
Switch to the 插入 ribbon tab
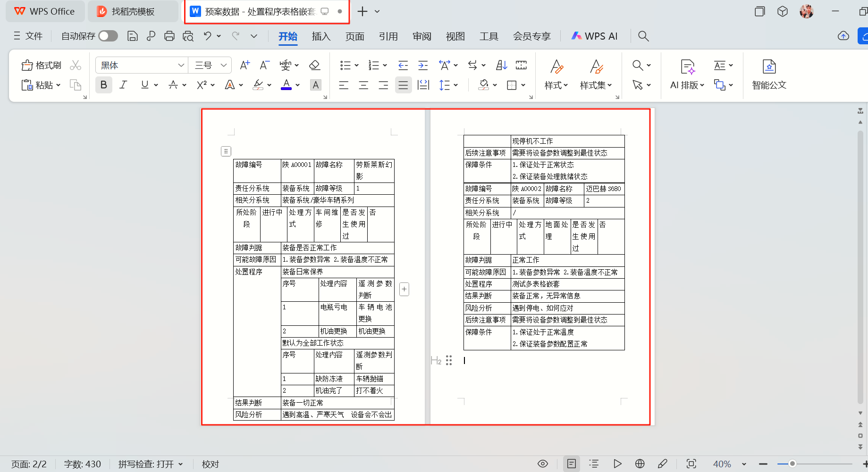pos(321,36)
